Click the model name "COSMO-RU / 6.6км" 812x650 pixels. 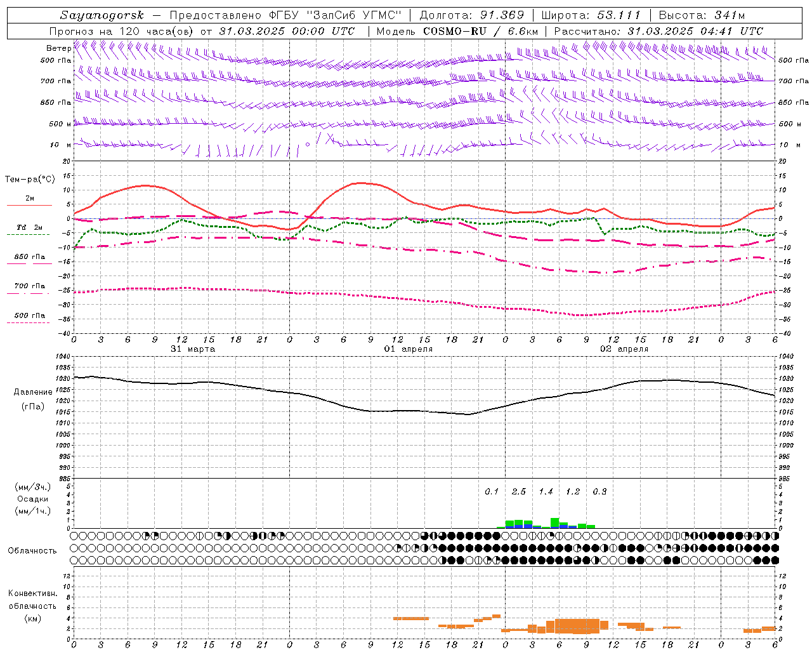click(x=480, y=31)
